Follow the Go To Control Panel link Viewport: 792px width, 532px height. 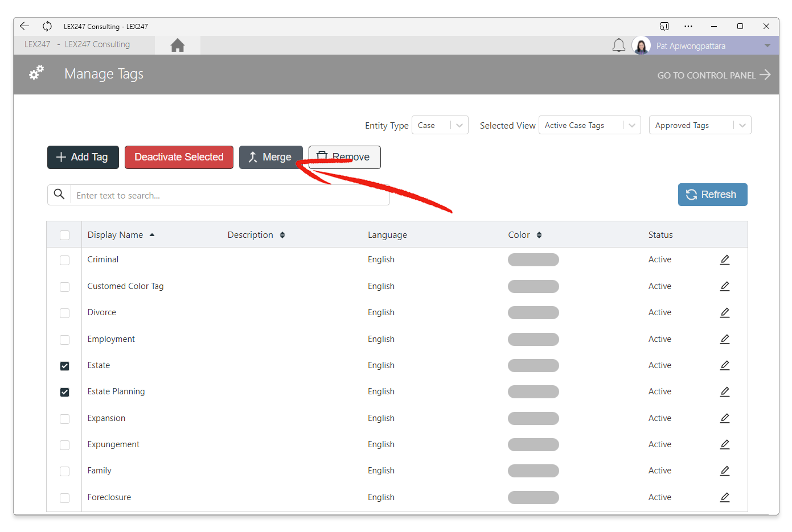(713, 75)
